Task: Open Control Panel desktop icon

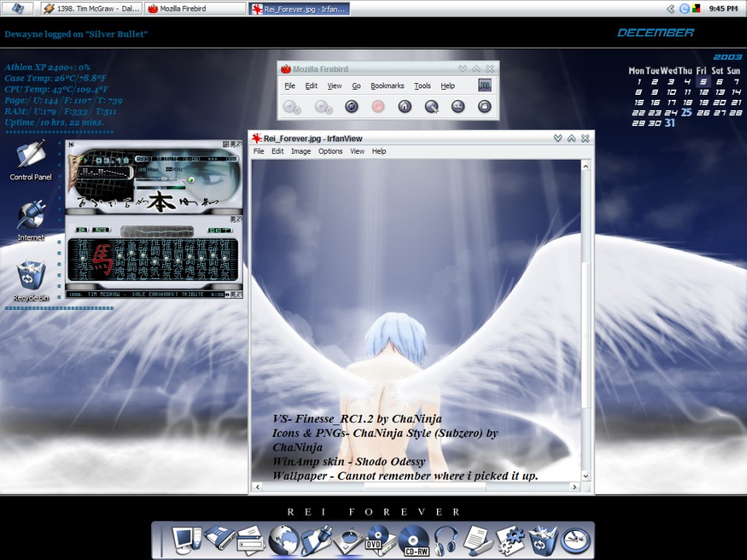Action: point(31,160)
